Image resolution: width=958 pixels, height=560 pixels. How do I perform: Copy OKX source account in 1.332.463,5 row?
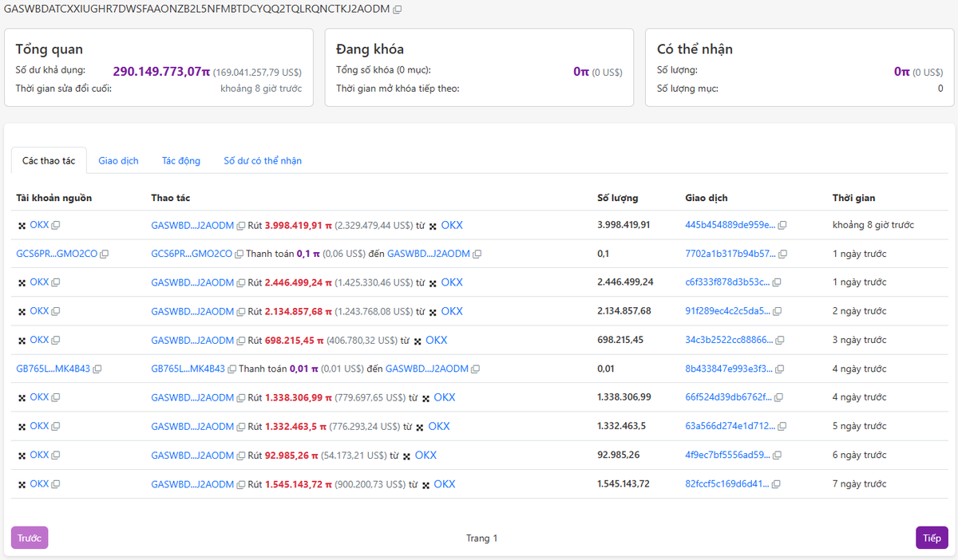pyautogui.click(x=56, y=427)
